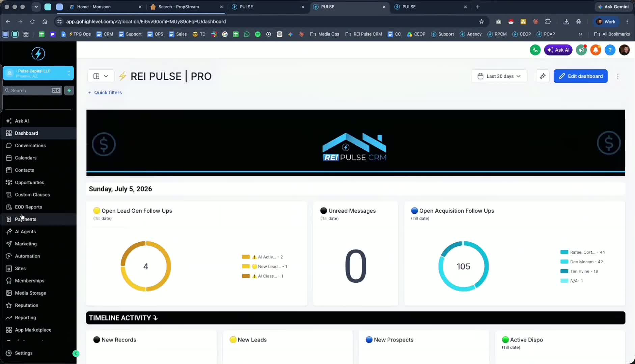Open browser downloads icon
Screen dimensions: 635x364
tap(566, 22)
